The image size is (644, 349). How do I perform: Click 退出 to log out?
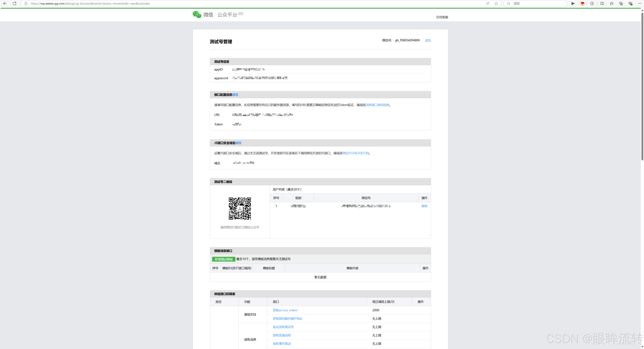tap(428, 40)
